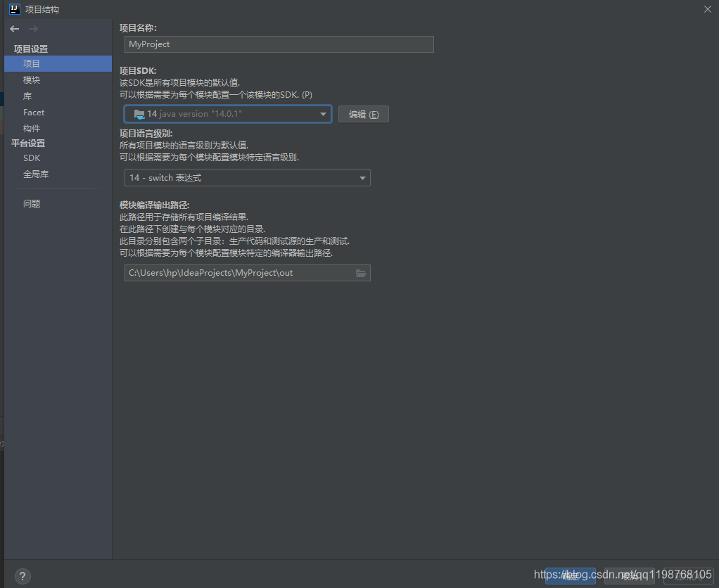Viewport: 719px width, 588px height.
Task: Click the forward navigation arrow
Action: (x=32, y=29)
